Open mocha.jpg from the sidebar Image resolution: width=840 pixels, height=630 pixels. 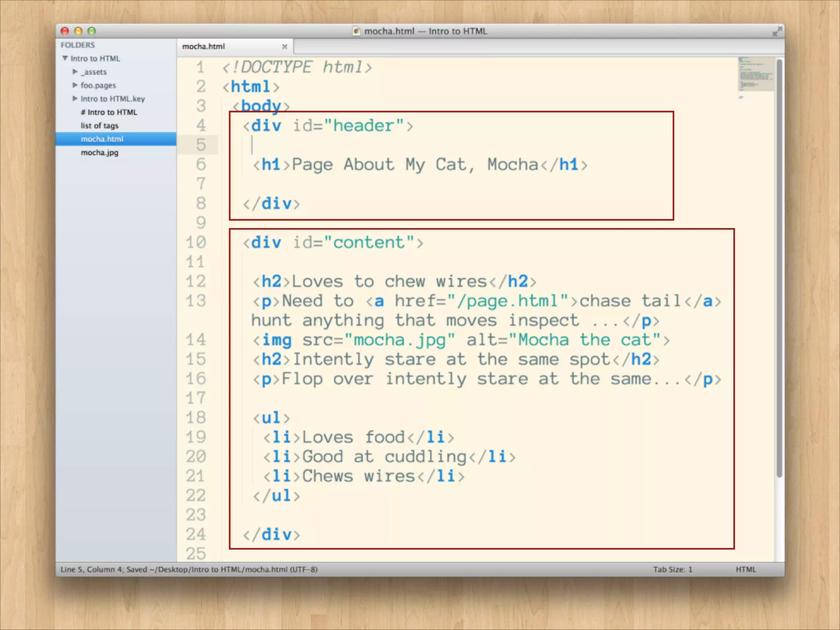[100, 153]
